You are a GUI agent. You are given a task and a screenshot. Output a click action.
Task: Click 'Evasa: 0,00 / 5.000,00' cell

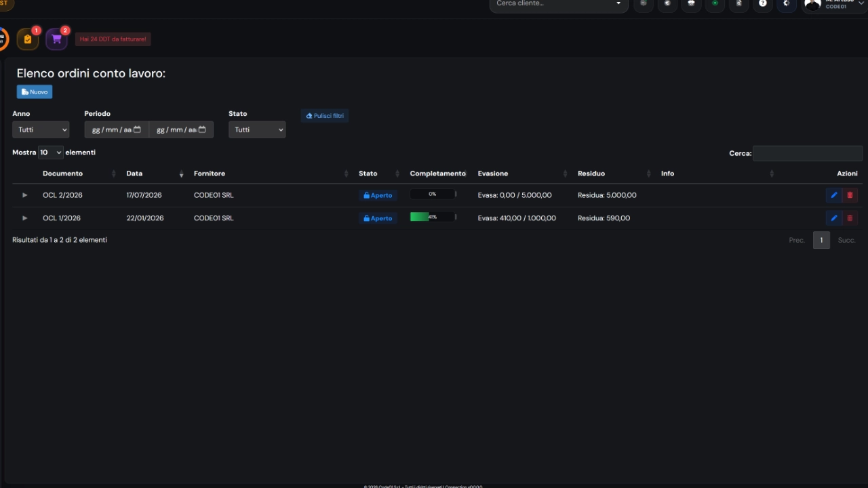pos(515,195)
